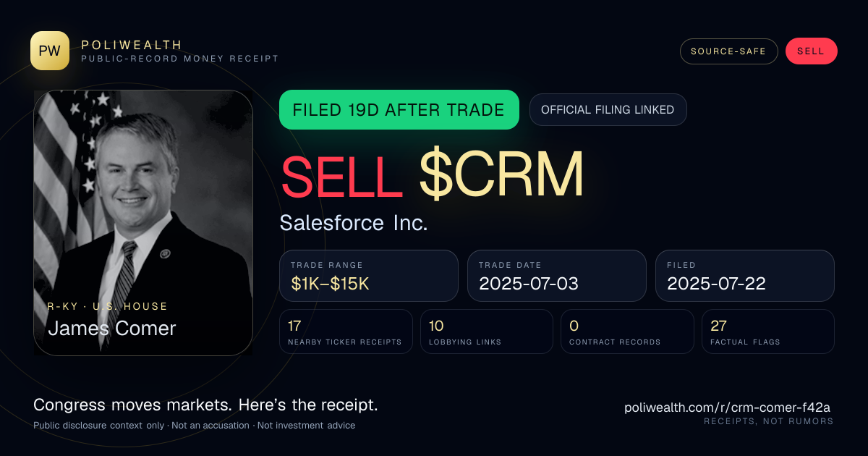
Task: Click the R-KY U.S. House label
Action: coord(107,306)
